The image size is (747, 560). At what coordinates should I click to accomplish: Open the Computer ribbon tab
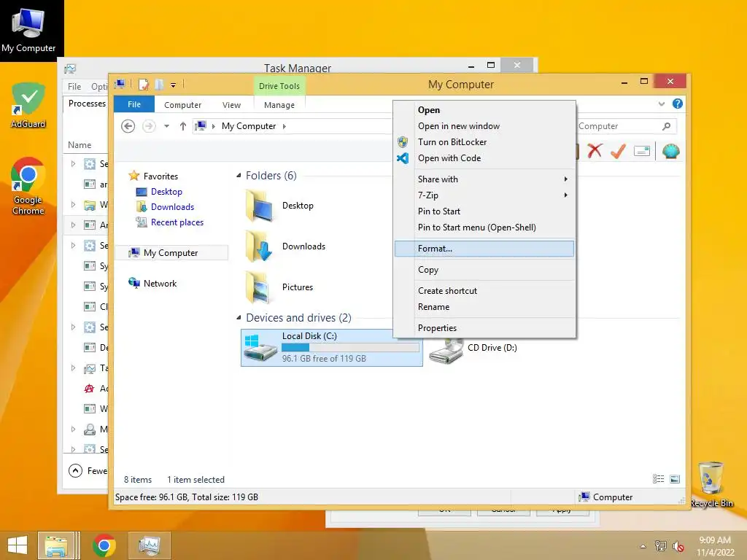coord(183,105)
